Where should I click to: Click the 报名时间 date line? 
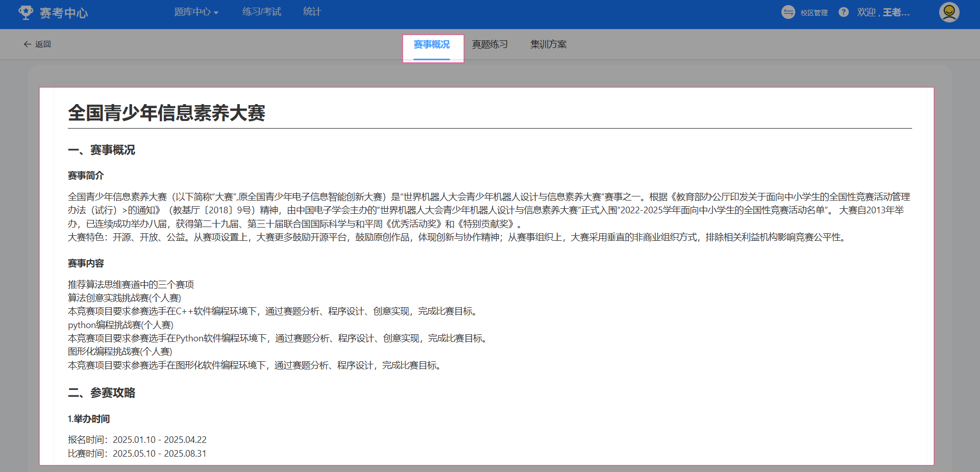tap(137, 440)
